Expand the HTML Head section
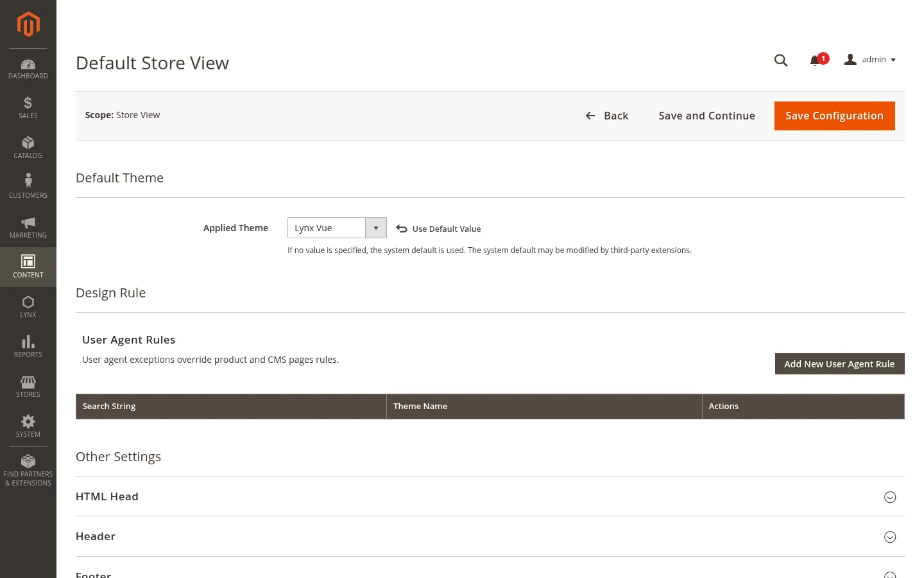 490,496
